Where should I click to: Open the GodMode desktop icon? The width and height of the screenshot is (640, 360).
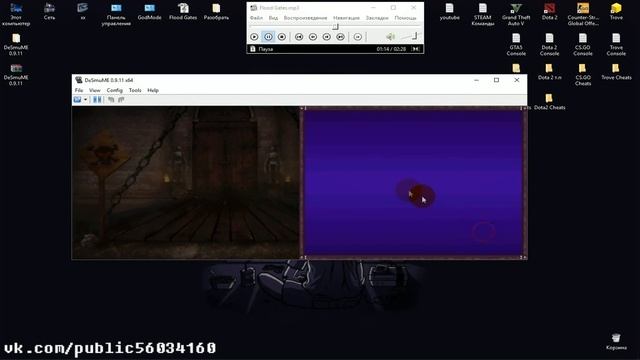coord(149,11)
